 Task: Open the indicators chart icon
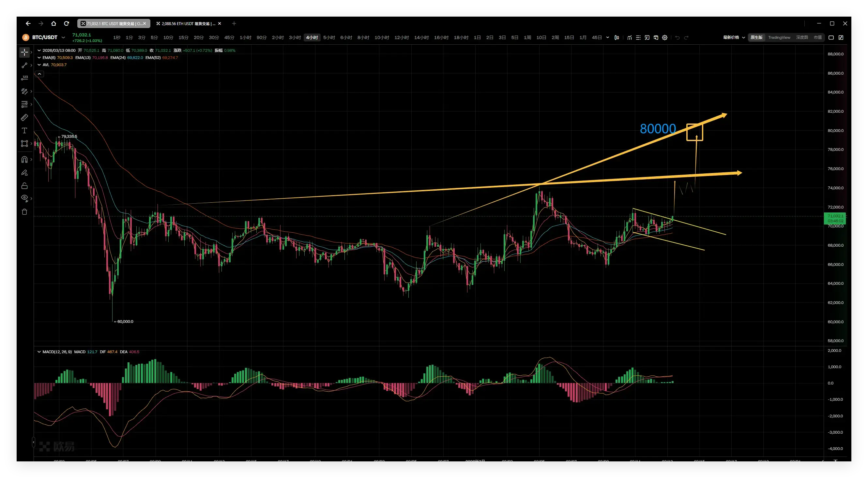tap(629, 38)
